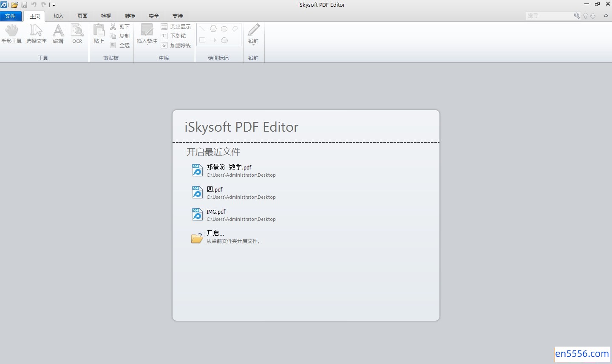Screen dimensions: 612x364
Task: Click the open folder icon in quick access toolbar
Action: pos(14,5)
